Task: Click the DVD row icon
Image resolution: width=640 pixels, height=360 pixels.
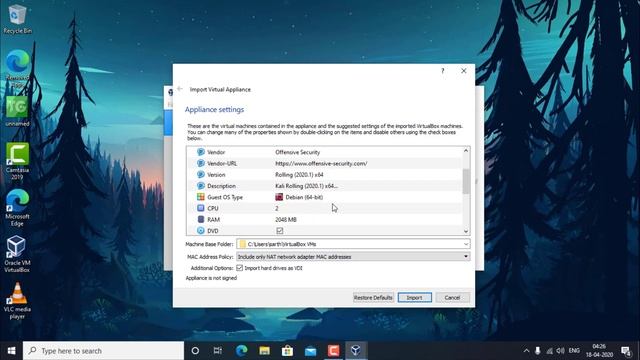Action: pos(200,231)
